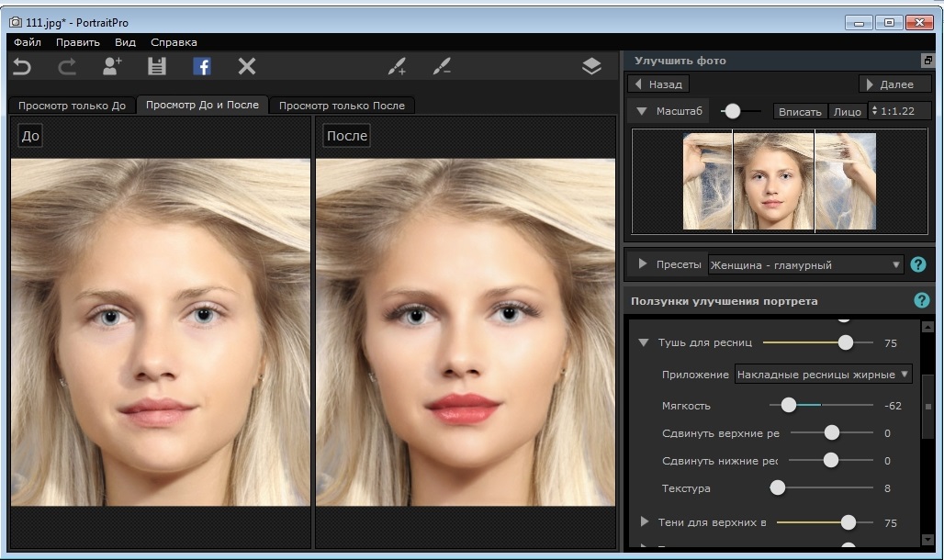This screenshot has width=944, height=560.
Task: Collapse the Масштаб section
Action: click(642, 111)
